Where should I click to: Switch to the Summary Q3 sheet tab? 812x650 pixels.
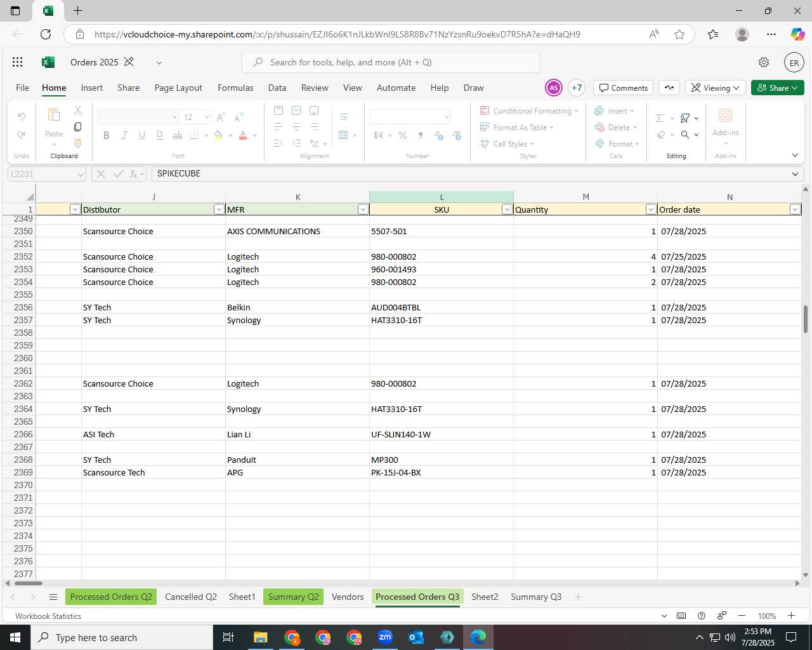pos(536,597)
